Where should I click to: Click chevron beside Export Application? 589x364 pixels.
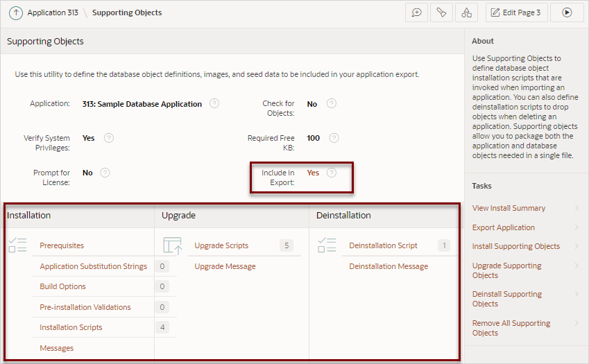[x=577, y=227]
